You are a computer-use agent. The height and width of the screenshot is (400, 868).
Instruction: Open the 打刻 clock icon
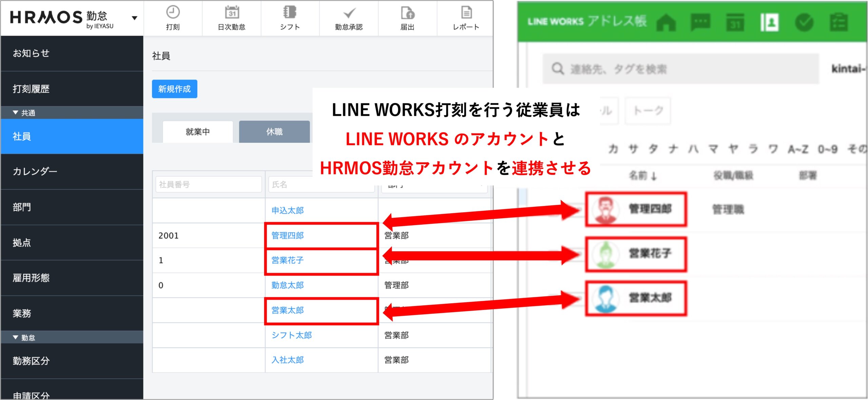tap(173, 12)
